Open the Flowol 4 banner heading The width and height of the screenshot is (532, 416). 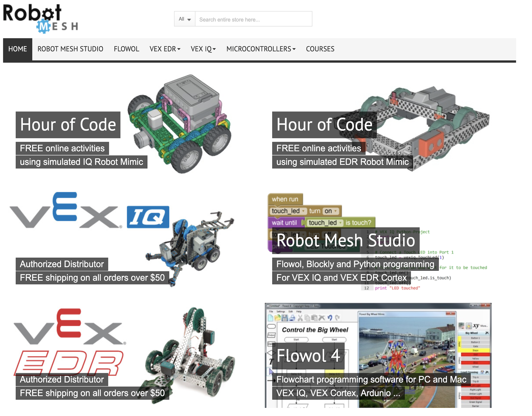[x=308, y=356]
